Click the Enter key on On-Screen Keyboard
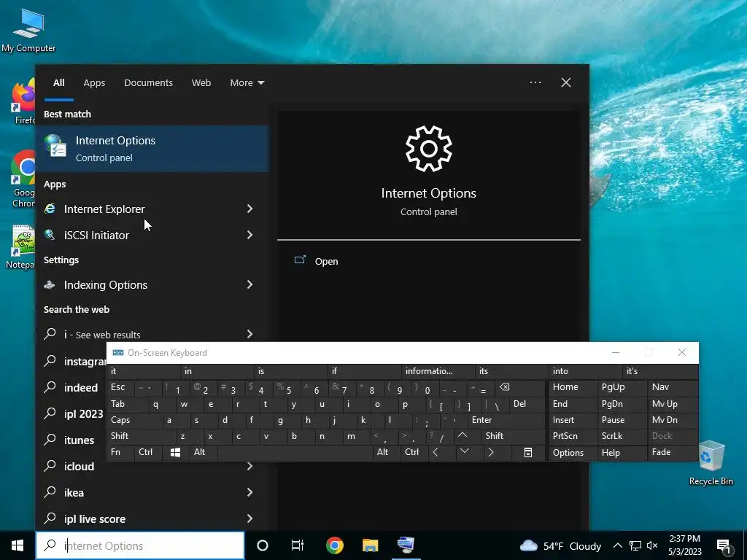Screen dimensions: 747x560 pos(506,420)
